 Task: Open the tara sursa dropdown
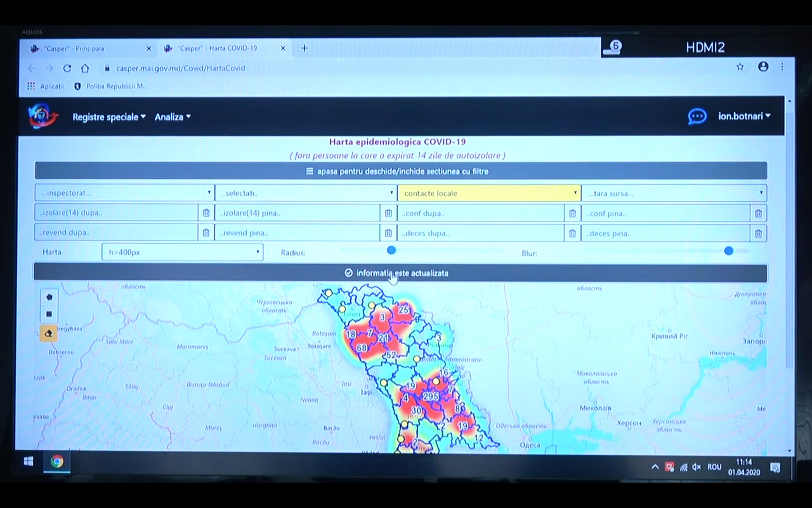[674, 193]
